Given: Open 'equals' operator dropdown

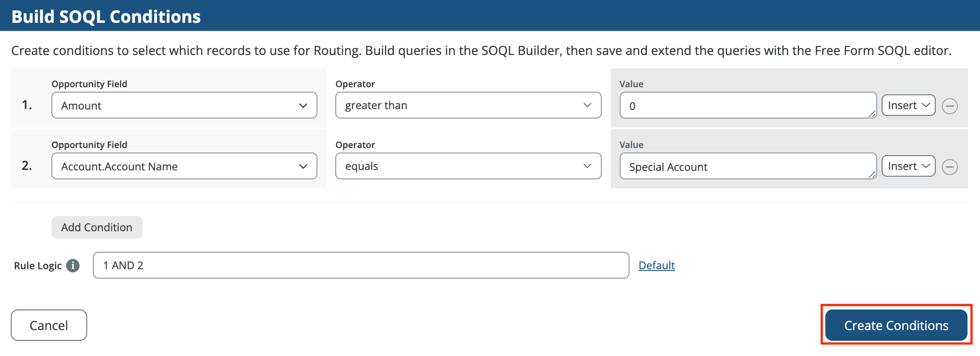Looking at the screenshot, I should [468, 166].
